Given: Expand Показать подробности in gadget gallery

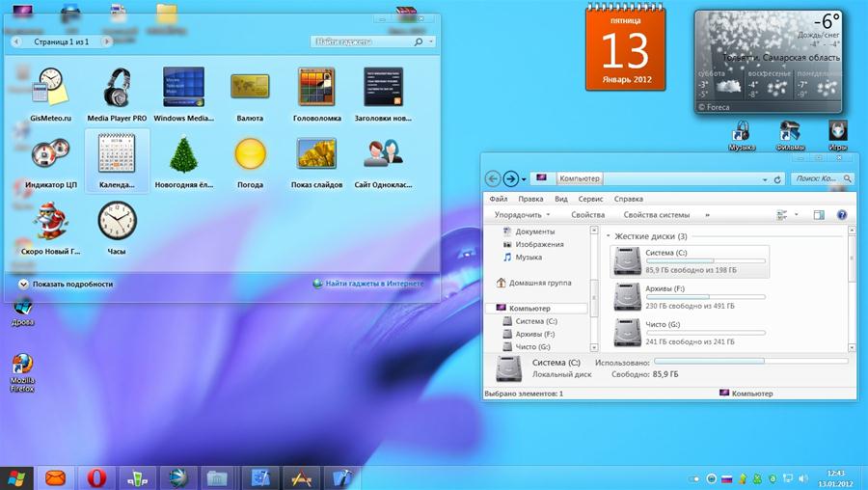Looking at the screenshot, I should [66, 284].
